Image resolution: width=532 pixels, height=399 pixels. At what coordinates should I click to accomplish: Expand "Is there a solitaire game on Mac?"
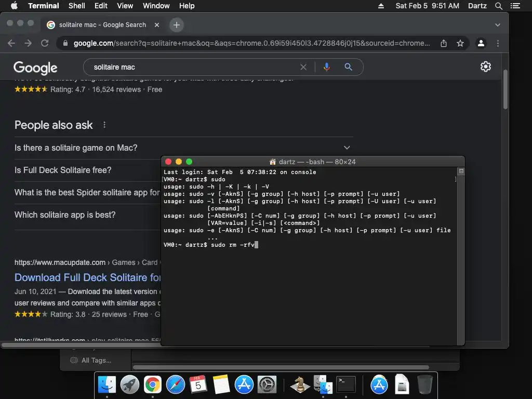(x=183, y=148)
